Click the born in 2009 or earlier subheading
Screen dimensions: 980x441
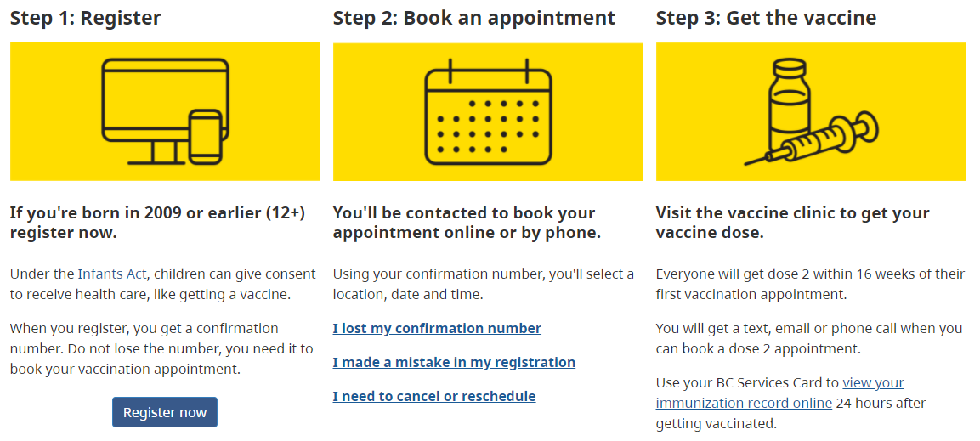157,223
